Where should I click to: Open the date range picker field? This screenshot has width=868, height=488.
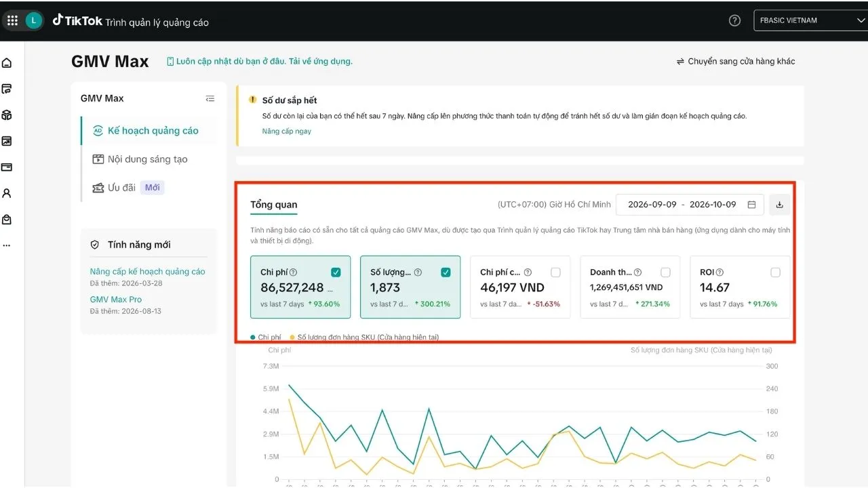690,205
